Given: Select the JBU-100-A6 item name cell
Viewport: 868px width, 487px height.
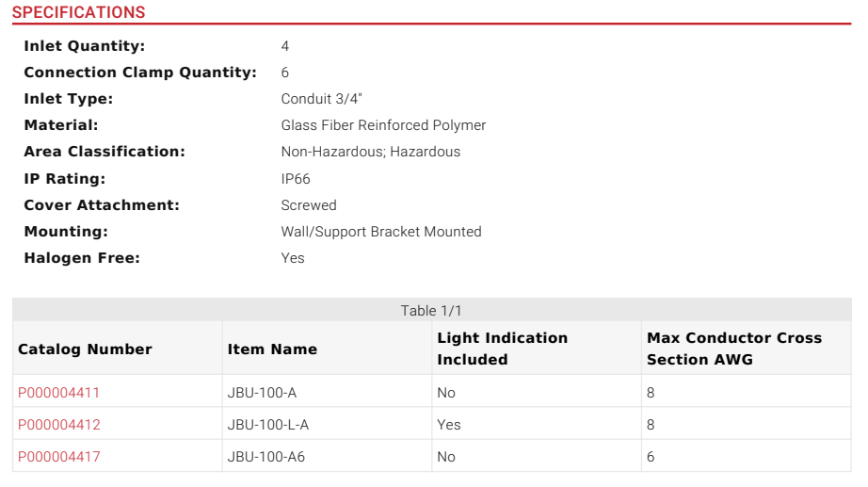Looking at the screenshot, I should [x=266, y=457].
